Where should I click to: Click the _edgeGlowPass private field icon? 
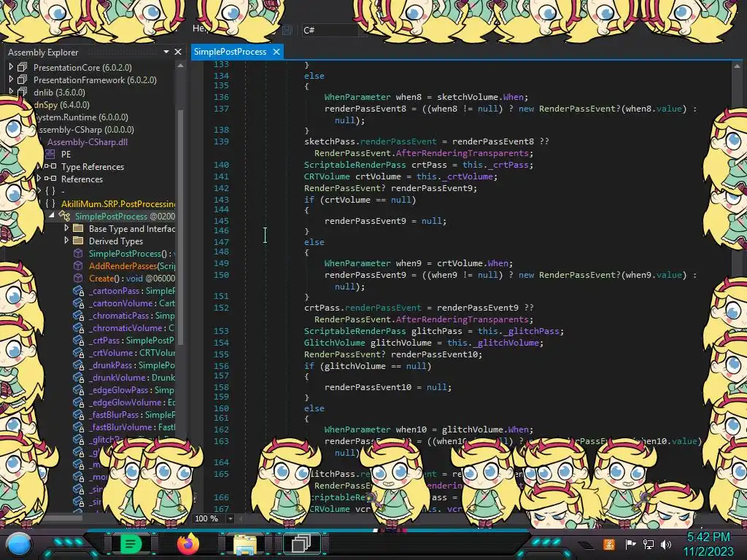(79, 389)
